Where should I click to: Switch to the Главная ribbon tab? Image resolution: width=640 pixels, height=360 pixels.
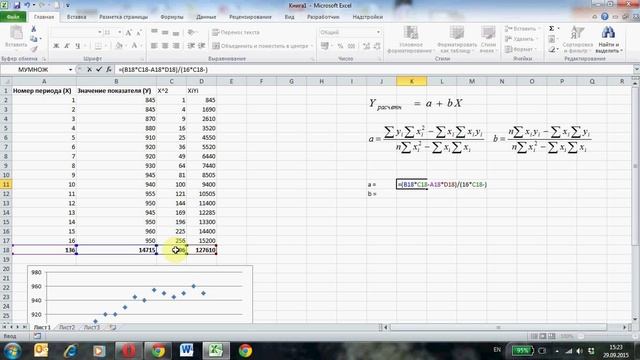coord(44,17)
